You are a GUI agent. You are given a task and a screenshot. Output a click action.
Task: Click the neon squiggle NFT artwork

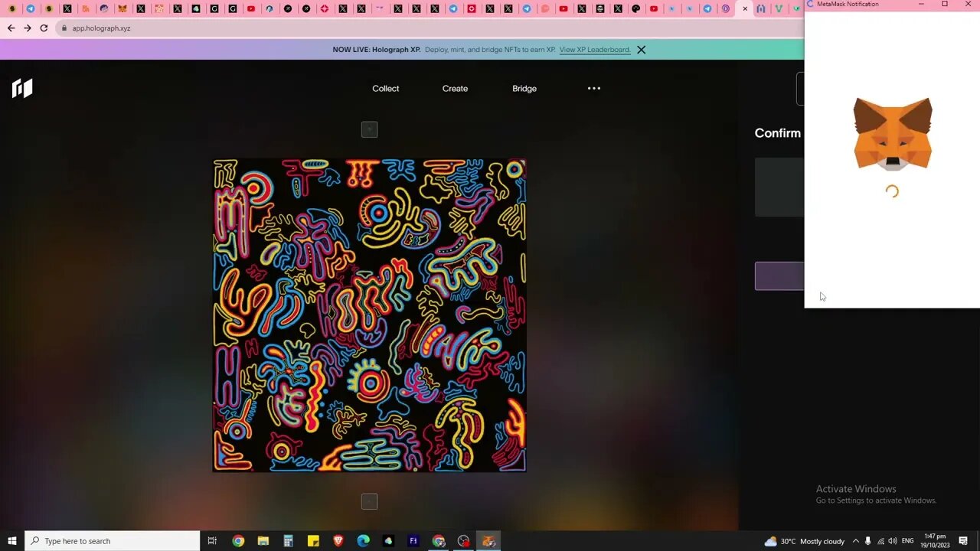369,315
